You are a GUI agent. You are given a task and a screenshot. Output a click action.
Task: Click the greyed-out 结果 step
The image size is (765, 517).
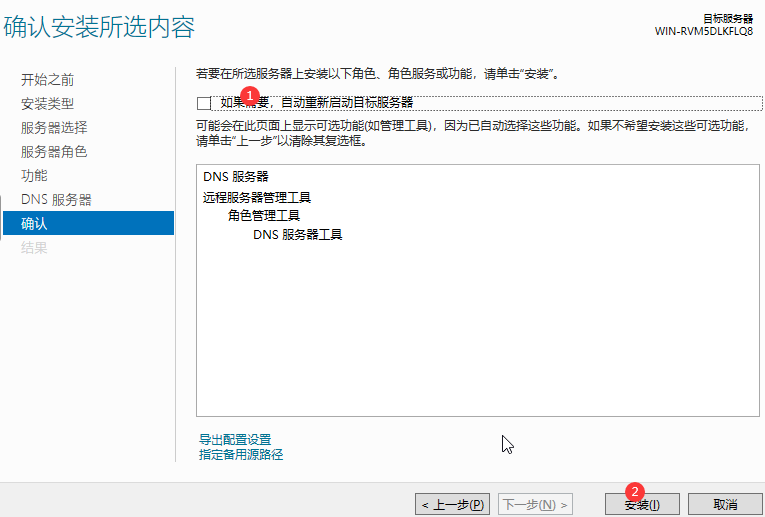pyautogui.click(x=34, y=248)
